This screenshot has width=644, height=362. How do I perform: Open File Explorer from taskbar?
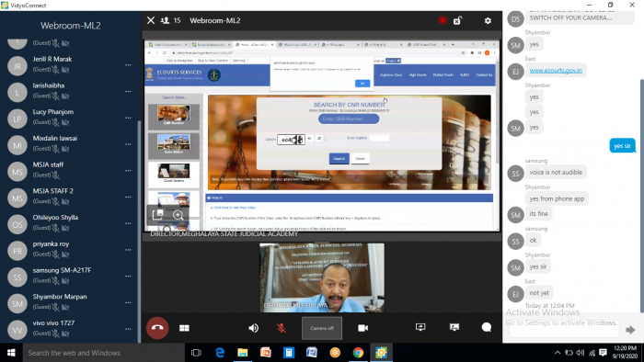click(x=243, y=353)
